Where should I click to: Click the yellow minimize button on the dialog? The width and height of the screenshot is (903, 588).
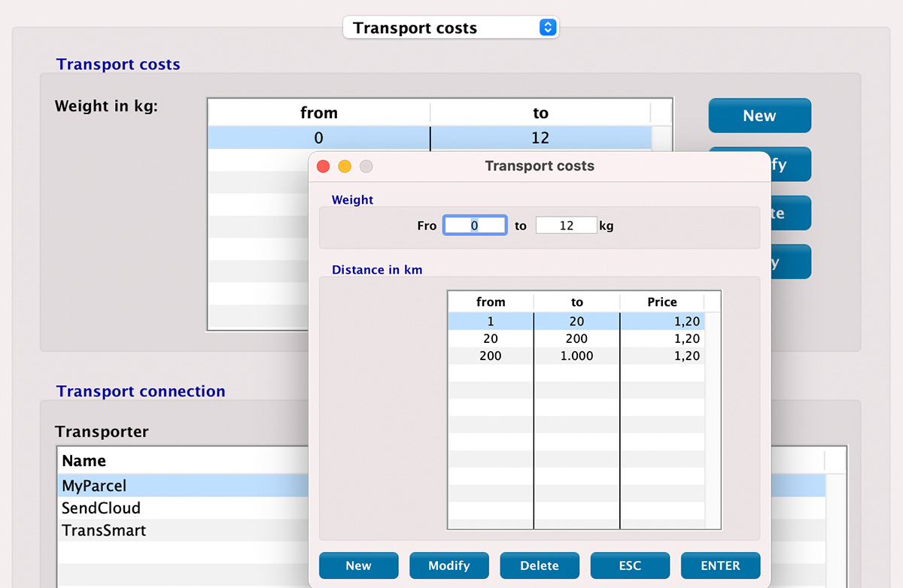coord(344,166)
